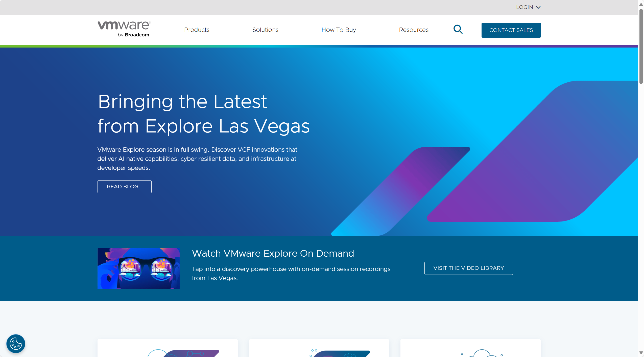Click the chevron next to LOGIN
The height and width of the screenshot is (357, 644).
click(538, 7)
